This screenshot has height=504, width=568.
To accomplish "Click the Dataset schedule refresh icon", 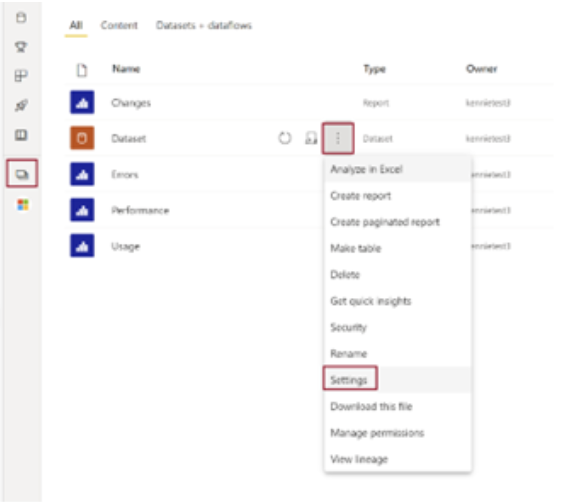I will click(311, 138).
